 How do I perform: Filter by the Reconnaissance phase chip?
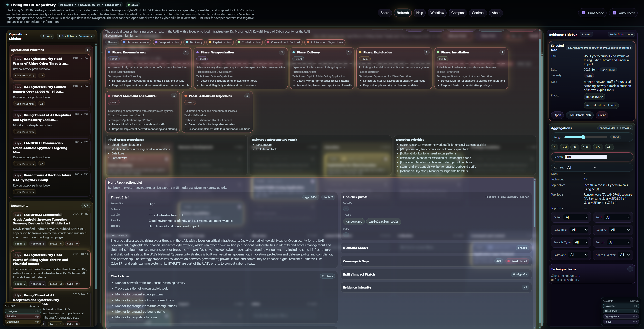[136, 42]
